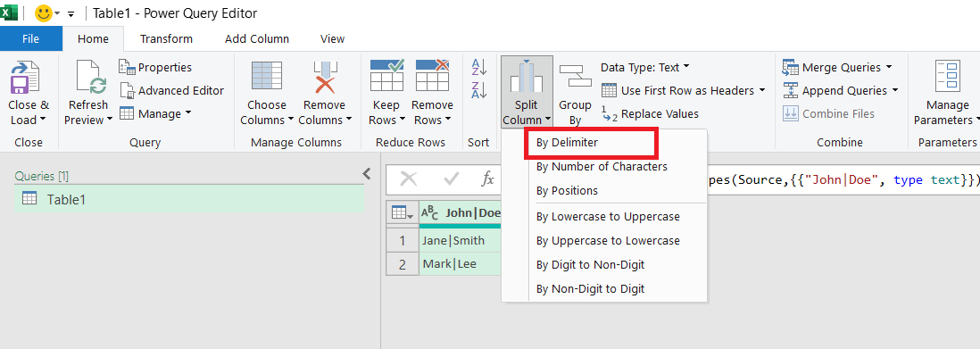980x349 pixels.
Task: Switch to the View tab
Action: tap(333, 38)
